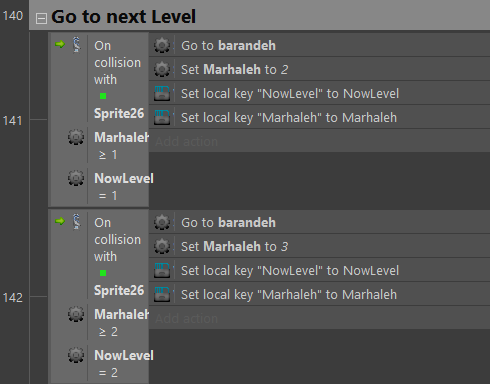Select the System gear icon beside Set Marhaleh to 2
Screen dimensions: 490x384
pos(162,69)
